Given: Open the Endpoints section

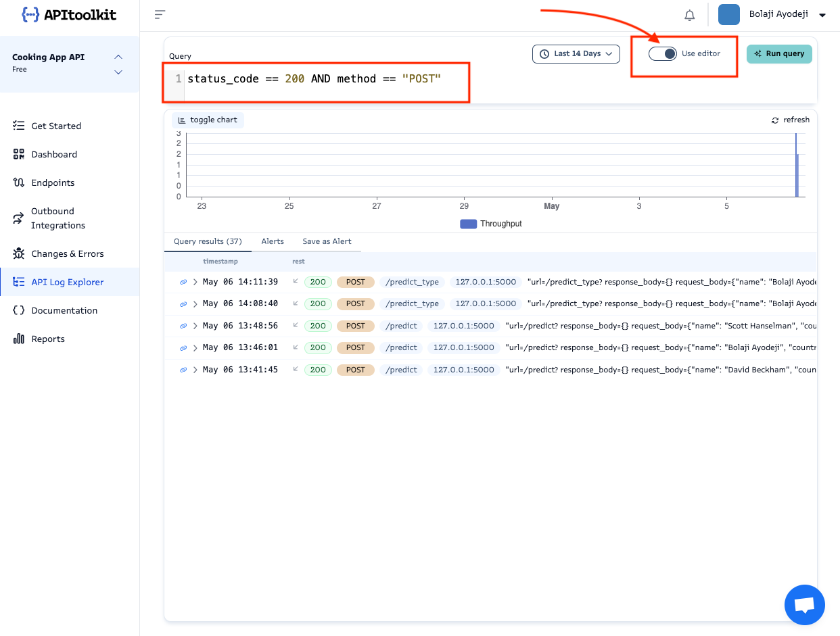Looking at the screenshot, I should point(18,182).
